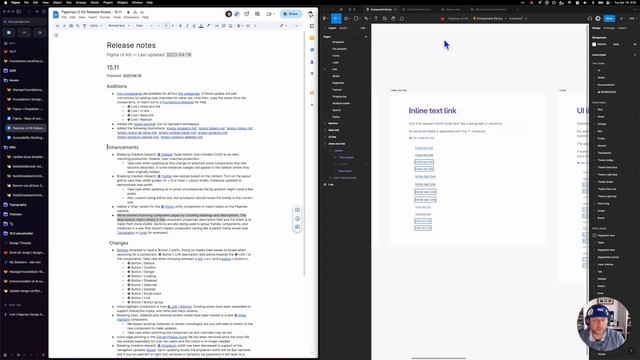Click the Share button in Figma
The width and height of the screenshot is (640, 360).
609,18
